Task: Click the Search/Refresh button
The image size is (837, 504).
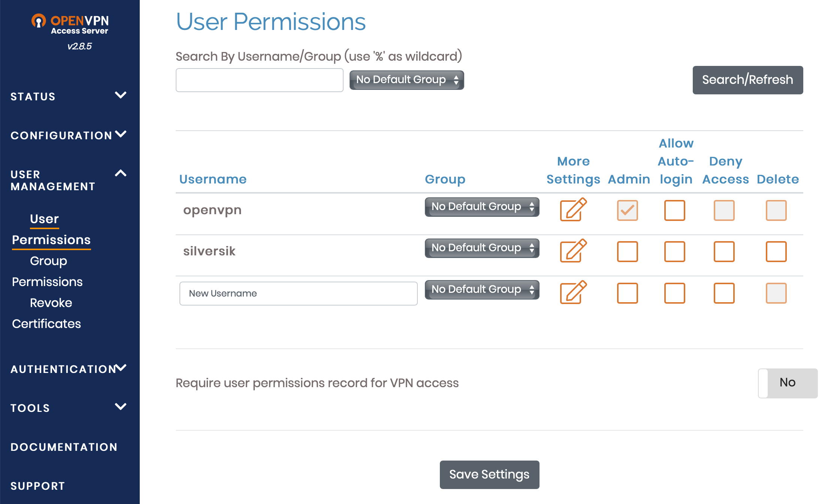Action: tap(747, 80)
